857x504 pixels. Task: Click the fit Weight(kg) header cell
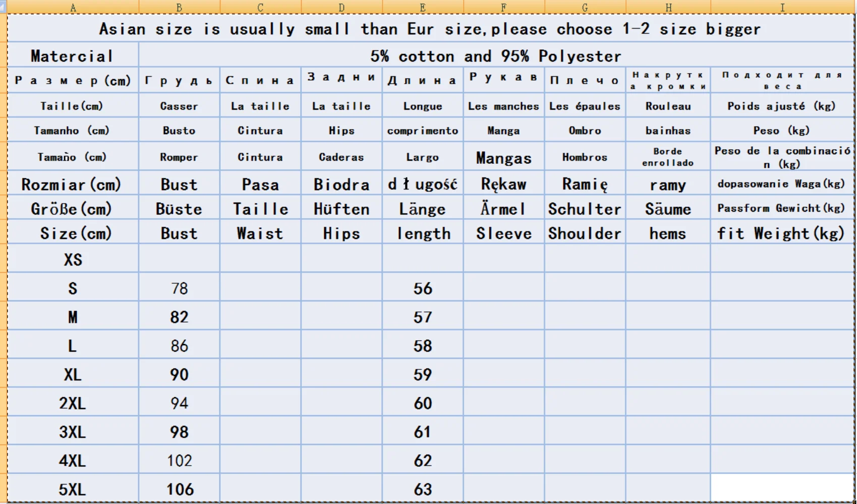781,233
